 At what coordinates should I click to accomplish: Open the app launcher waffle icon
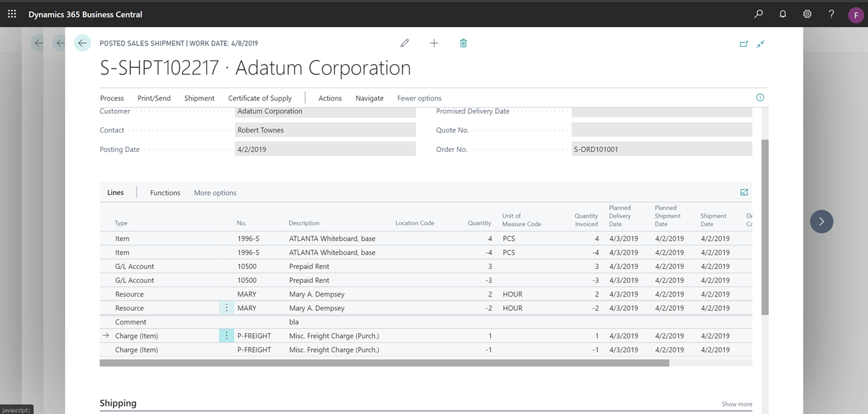12,14
